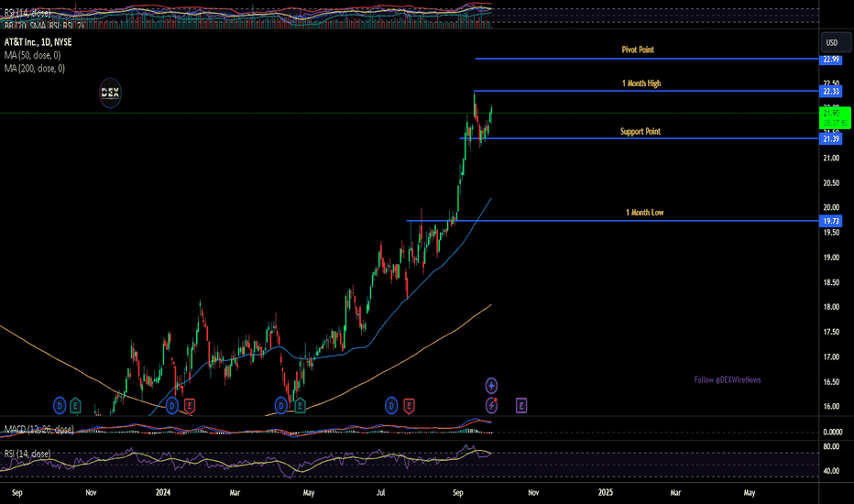Click the green earnings E marker near November 2023
Image resolution: width=854 pixels, height=504 pixels.
(x=75, y=405)
